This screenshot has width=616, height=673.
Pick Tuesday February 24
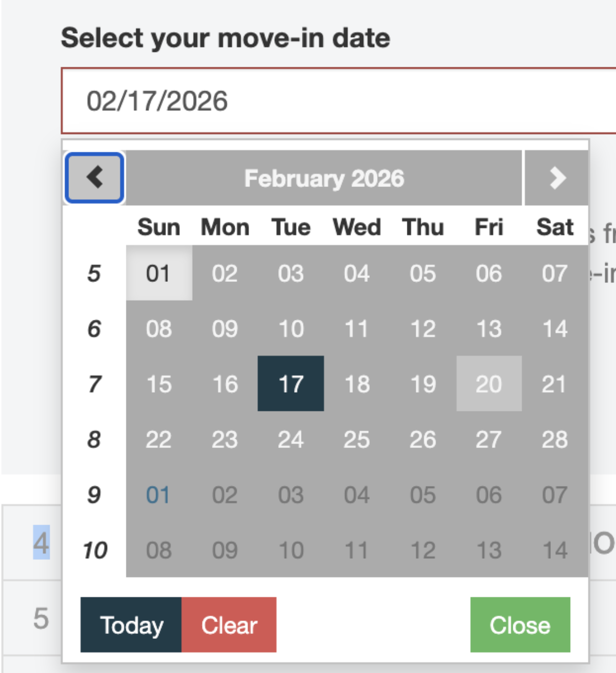click(291, 440)
